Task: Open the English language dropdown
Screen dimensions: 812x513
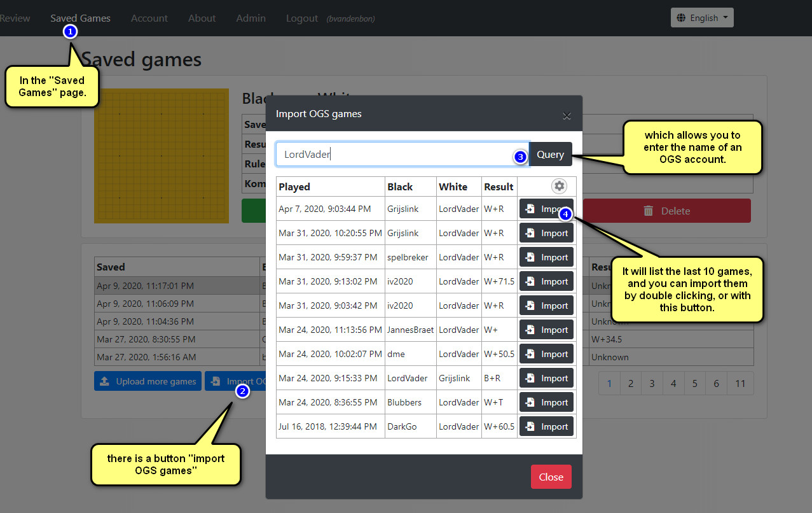Action: 702,18
